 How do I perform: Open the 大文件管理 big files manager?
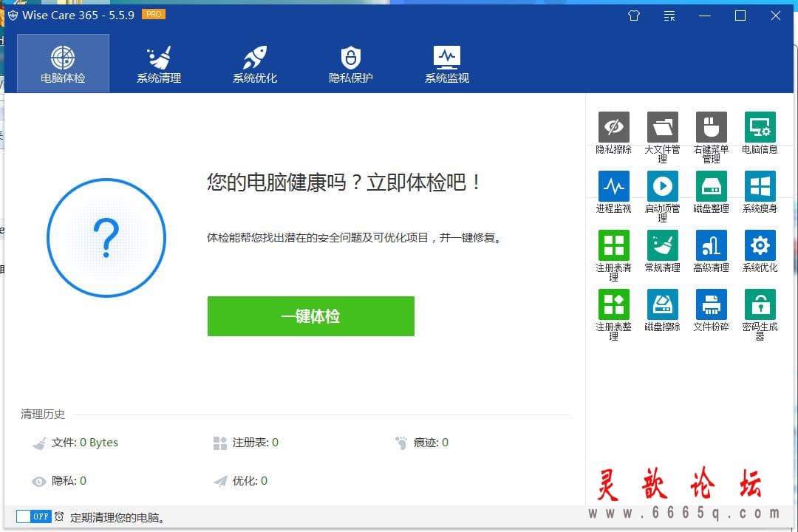(x=662, y=127)
